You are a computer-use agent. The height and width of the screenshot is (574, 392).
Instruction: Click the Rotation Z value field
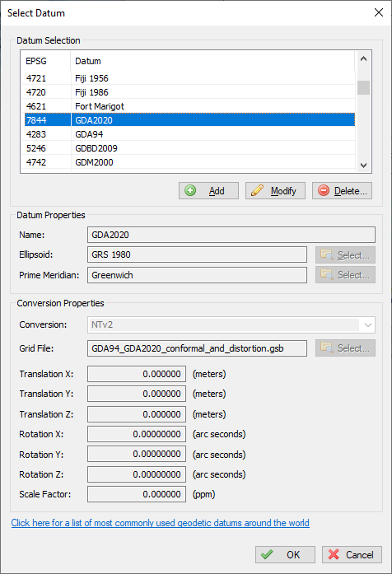coord(137,474)
